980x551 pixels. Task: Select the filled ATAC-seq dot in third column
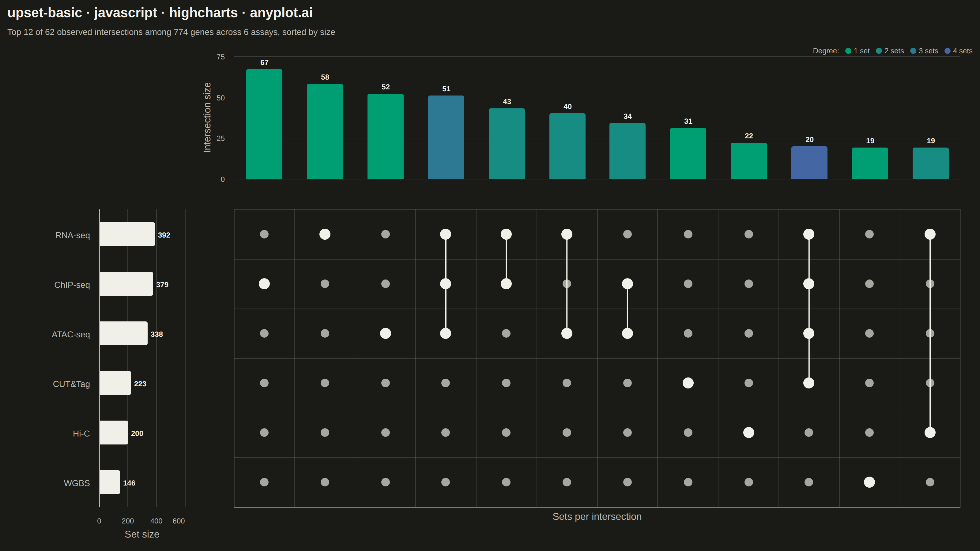pyautogui.click(x=385, y=333)
